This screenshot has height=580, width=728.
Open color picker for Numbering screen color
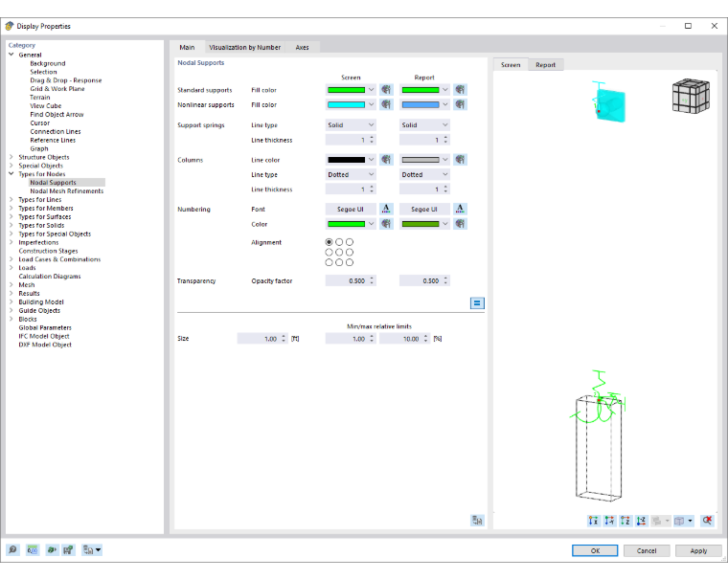(386, 224)
